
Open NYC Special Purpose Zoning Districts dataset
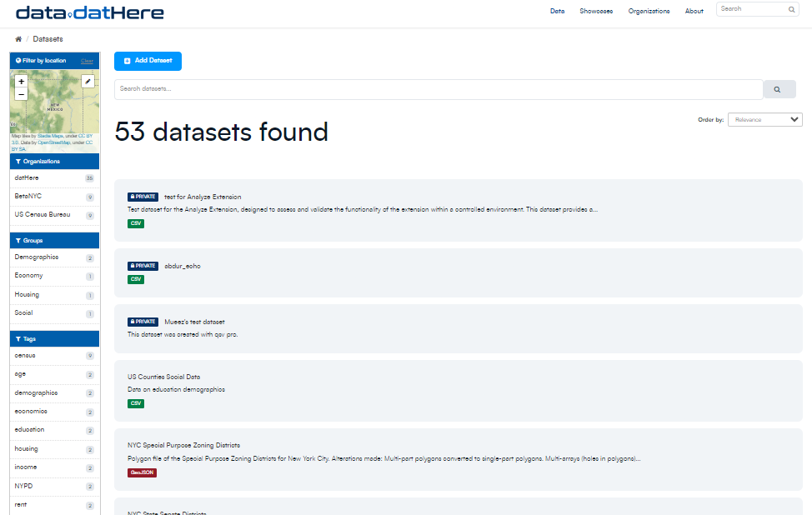click(x=183, y=446)
